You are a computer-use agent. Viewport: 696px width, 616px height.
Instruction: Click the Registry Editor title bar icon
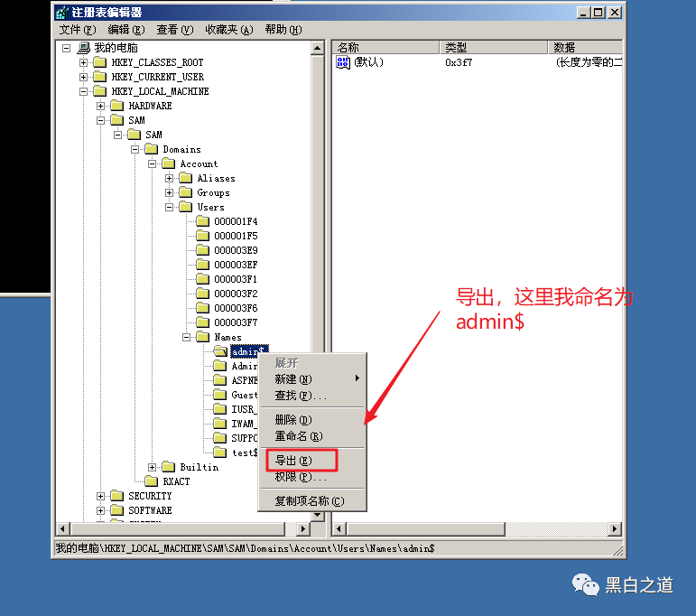pyautogui.click(x=62, y=13)
